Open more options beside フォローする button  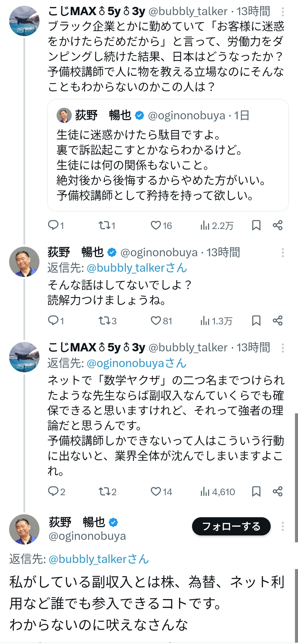pyautogui.click(x=283, y=526)
